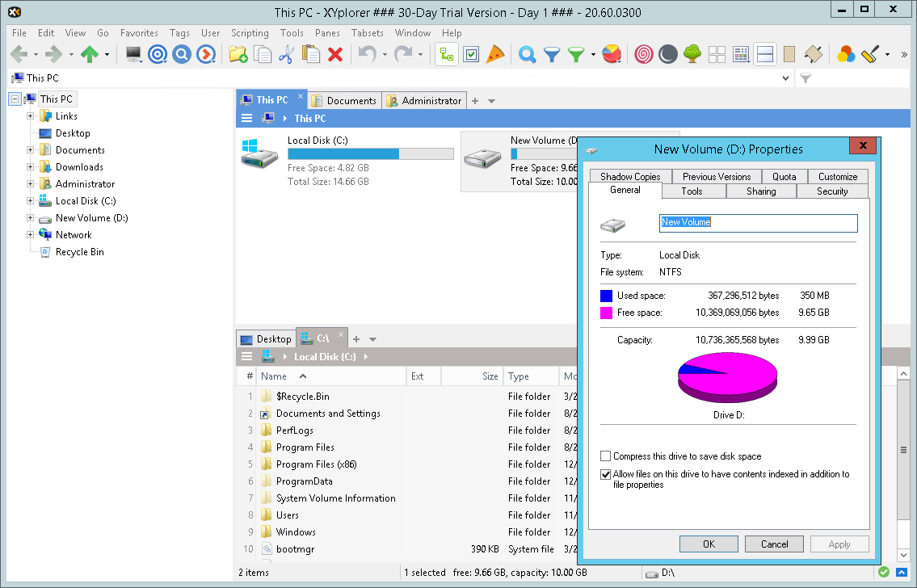Add new tab beside C:\ tab
This screenshot has height=588, width=917.
coord(356,339)
